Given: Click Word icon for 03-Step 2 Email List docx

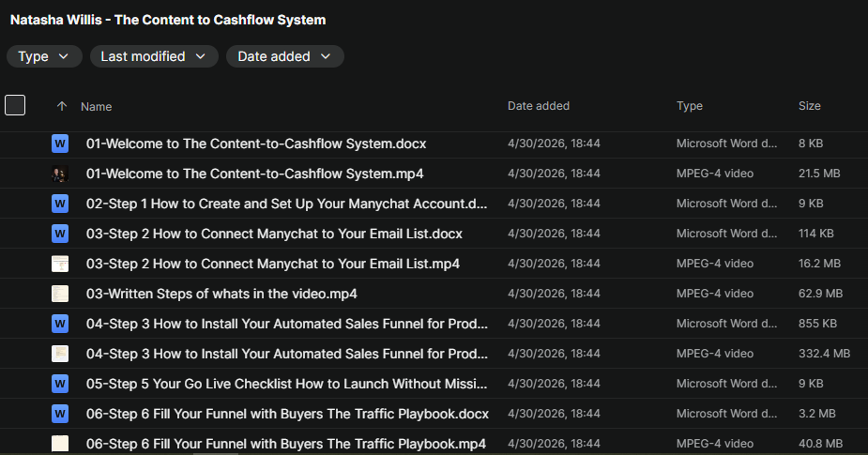Looking at the screenshot, I should point(60,234).
